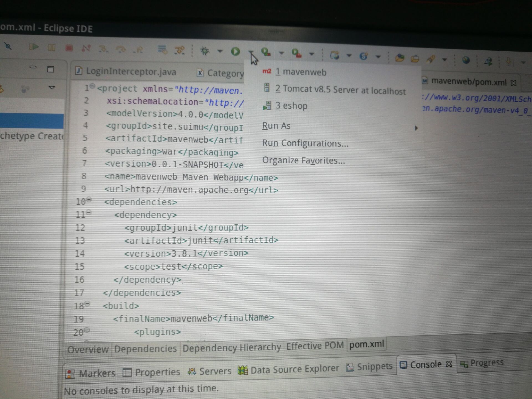Open the External Tools dropdown arrow
This screenshot has width=532, height=399.
tap(312, 54)
